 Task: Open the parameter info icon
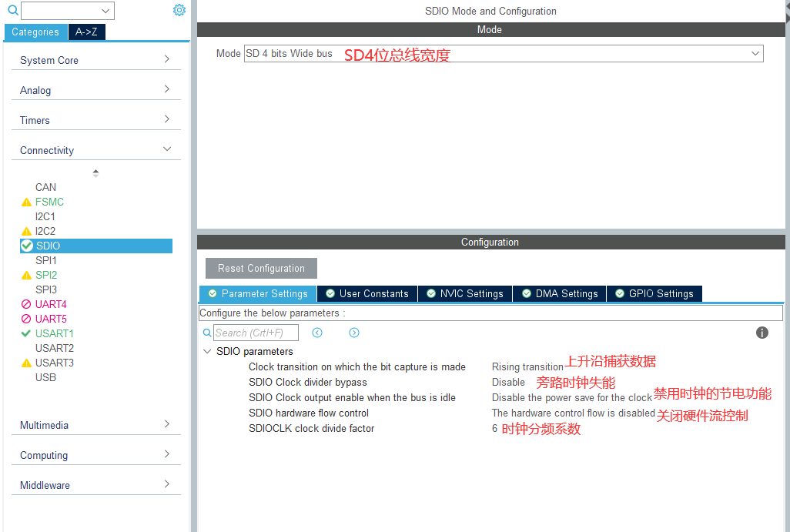[762, 333]
